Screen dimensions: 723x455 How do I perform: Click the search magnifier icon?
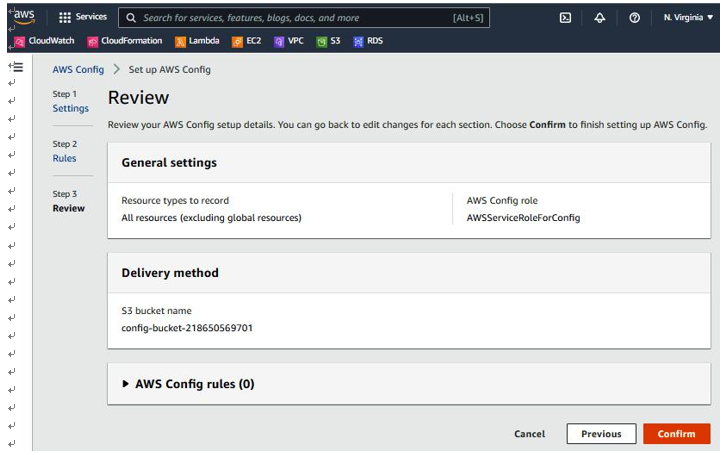coord(131,18)
